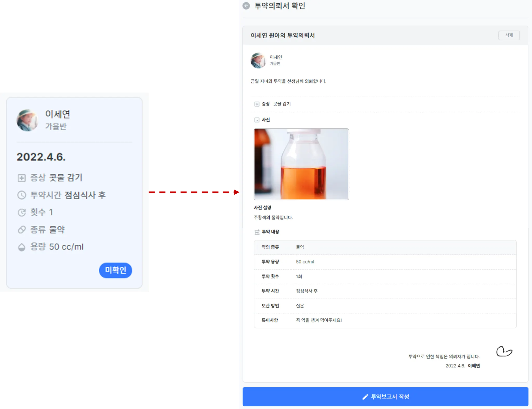
Task: Click 이세연 profile photo on left card
Action: (x=27, y=120)
